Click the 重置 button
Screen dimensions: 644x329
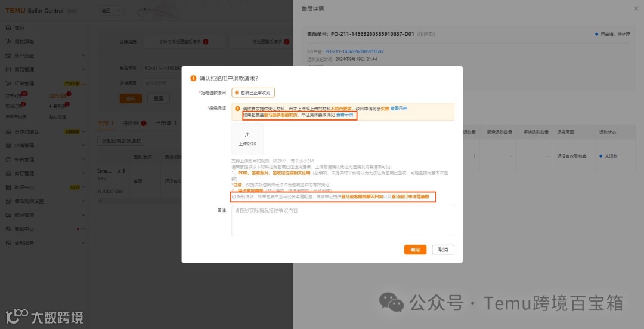(x=158, y=99)
